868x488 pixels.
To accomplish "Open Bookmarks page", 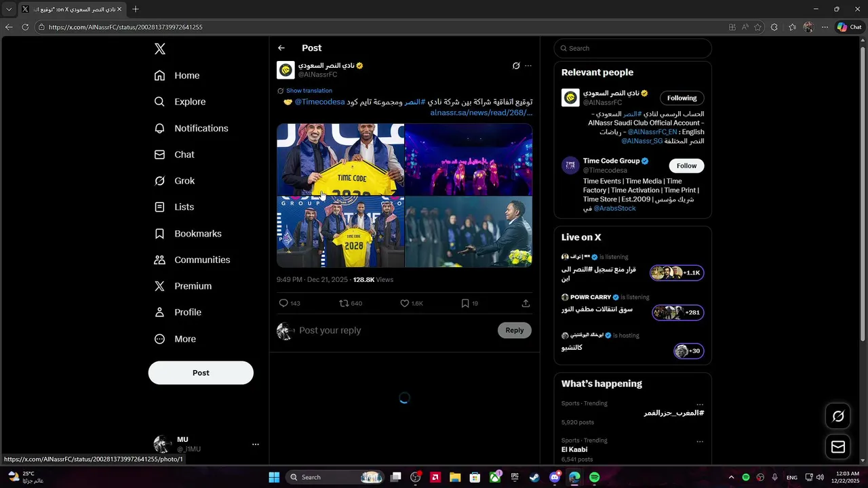I will pyautogui.click(x=188, y=233).
